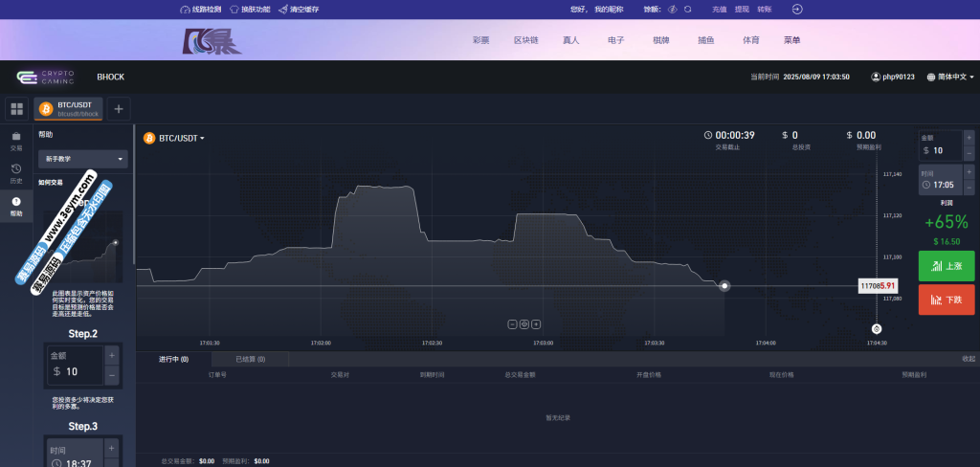Click the 金额 amount input field
The image size is (980, 467).
(939, 150)
